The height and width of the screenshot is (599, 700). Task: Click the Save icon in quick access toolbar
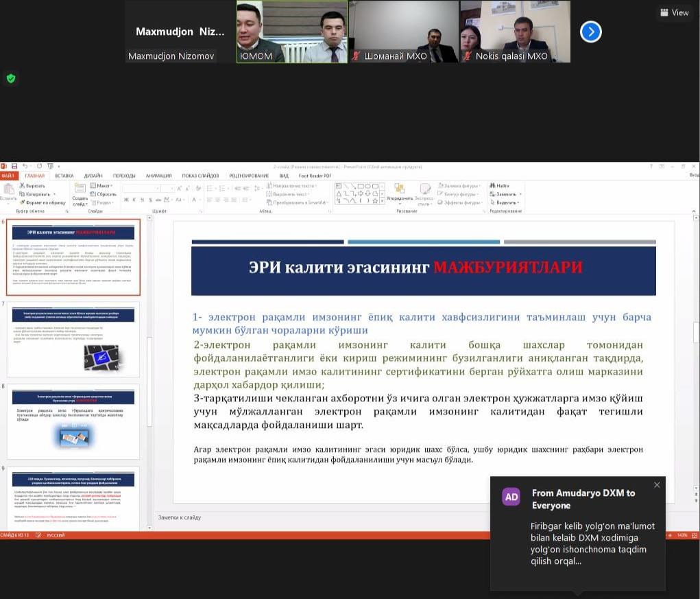click(x=14, y=166)
